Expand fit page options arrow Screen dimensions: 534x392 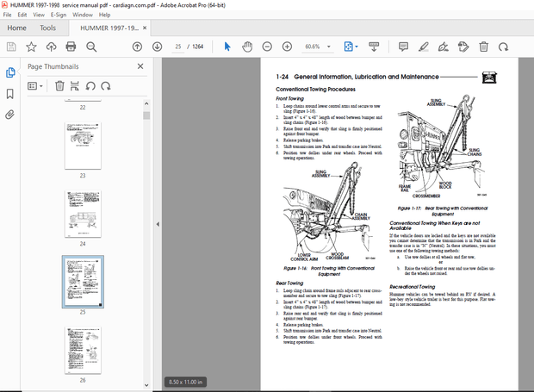click(357, 47)
